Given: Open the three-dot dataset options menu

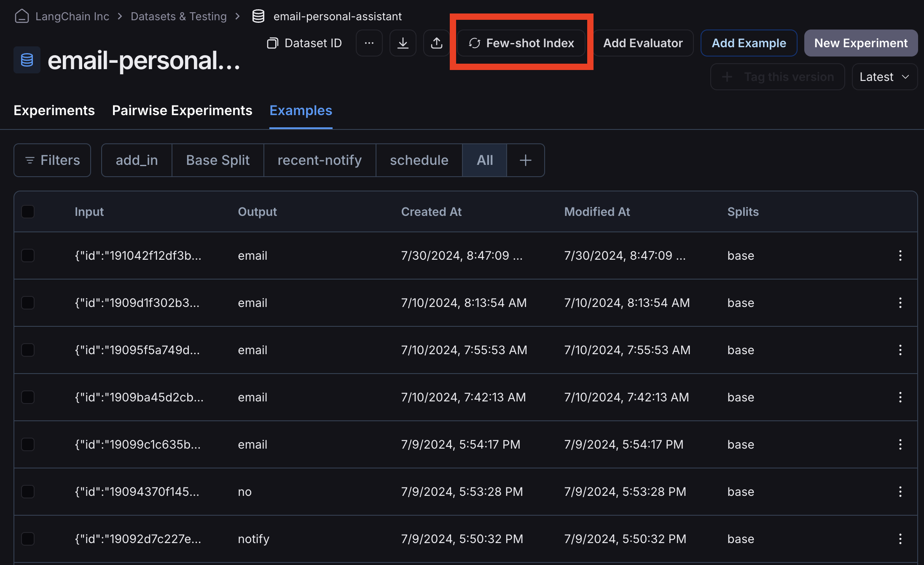Looking at the screenshot, I should 369,43.
